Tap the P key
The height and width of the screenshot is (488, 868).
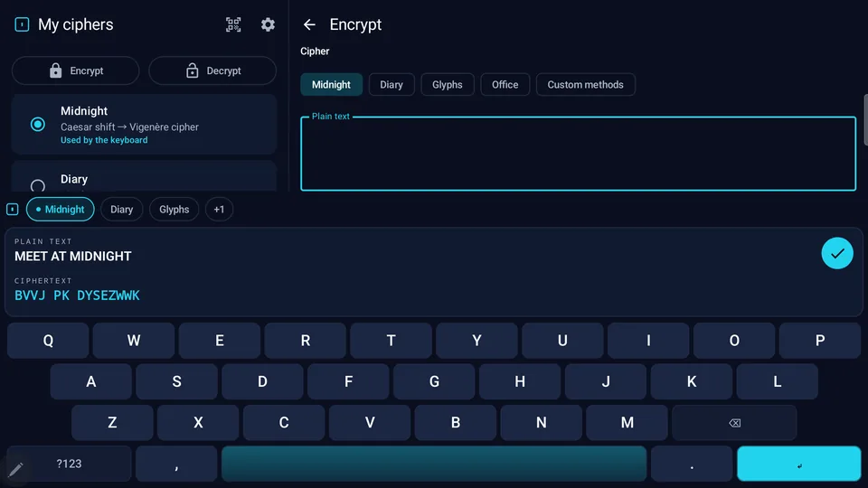pyautogui.click(x=820, y=341)
